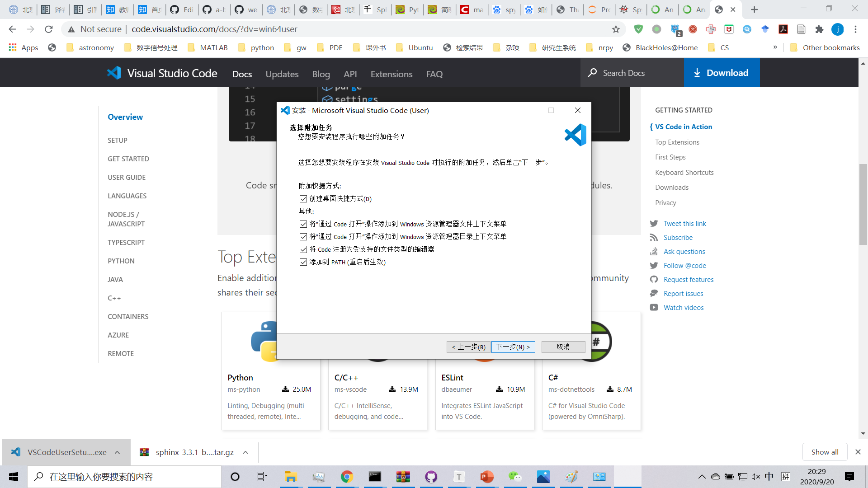Open the Extensions tab in site navbar
The image size is (868, 488).
coord(392,74)
